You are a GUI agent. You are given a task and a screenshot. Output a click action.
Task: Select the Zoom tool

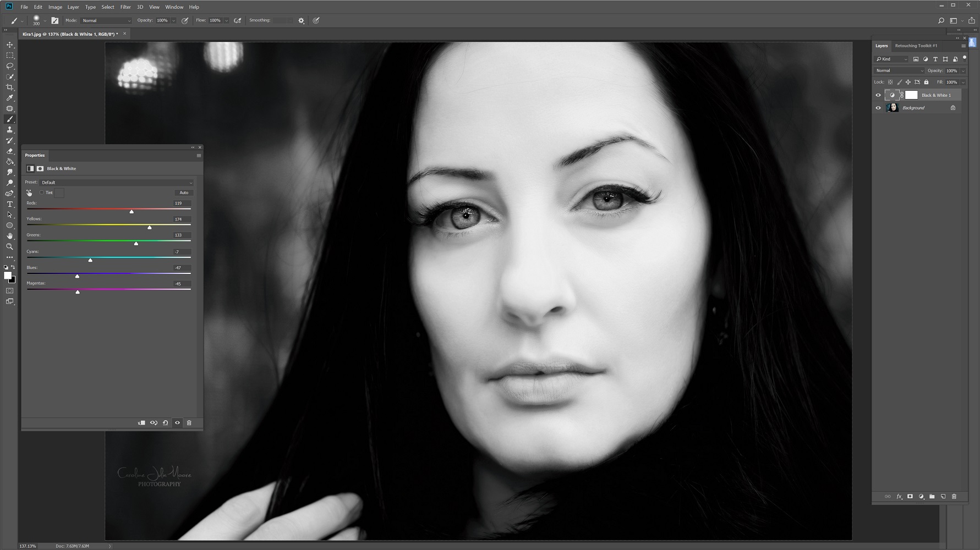click(x=9, y=246)
